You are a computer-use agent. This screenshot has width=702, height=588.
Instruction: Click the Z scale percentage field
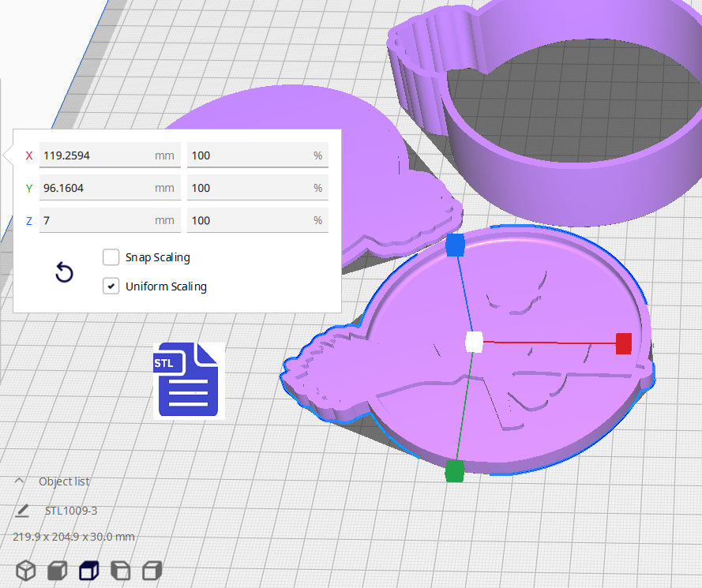click(x=249, y=220)
